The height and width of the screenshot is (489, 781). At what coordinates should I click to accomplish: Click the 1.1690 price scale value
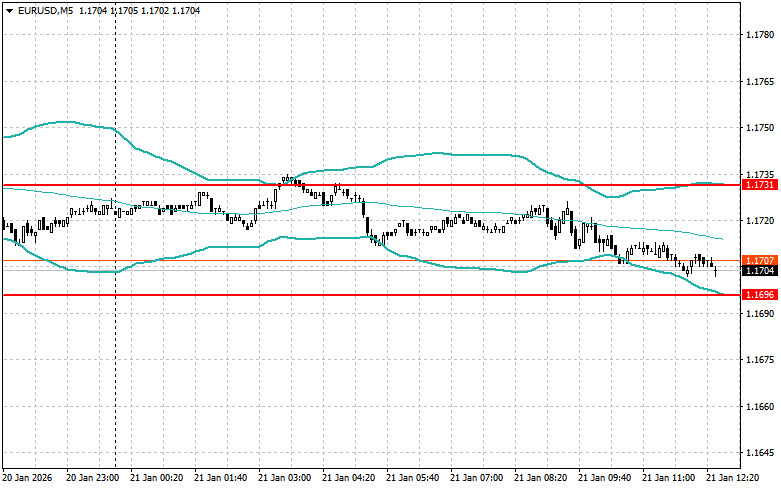[760, 314]
